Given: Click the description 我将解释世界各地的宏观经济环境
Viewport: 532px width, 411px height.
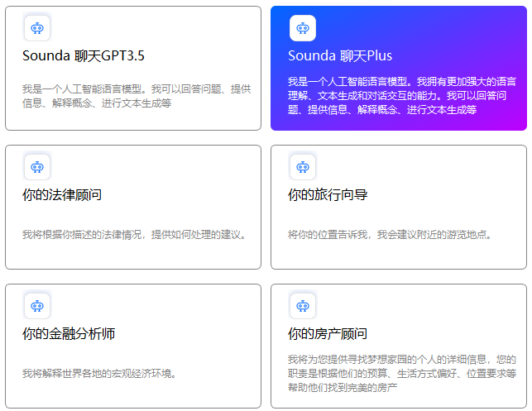Looking at the screenshot, I should [x=99, y=374].
